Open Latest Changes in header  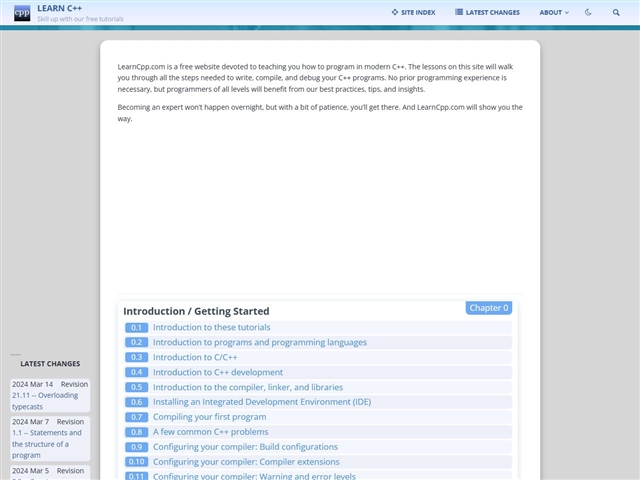(487, 12)
